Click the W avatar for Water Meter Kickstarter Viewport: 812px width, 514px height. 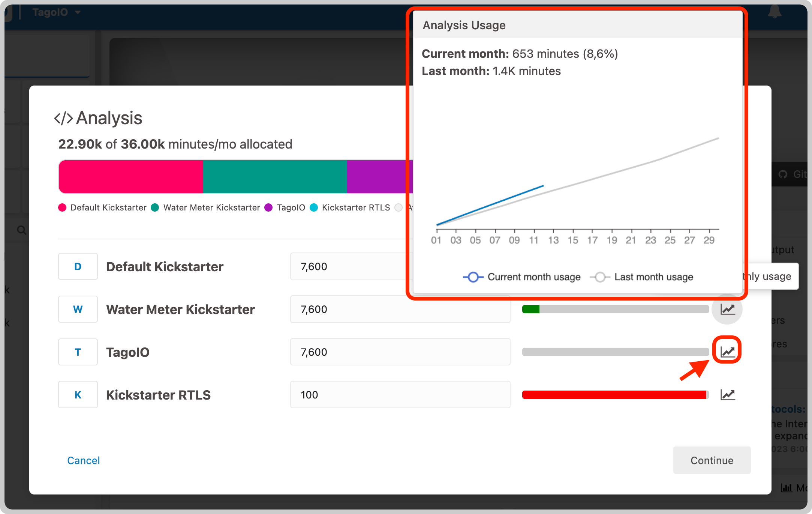[78, 309]
